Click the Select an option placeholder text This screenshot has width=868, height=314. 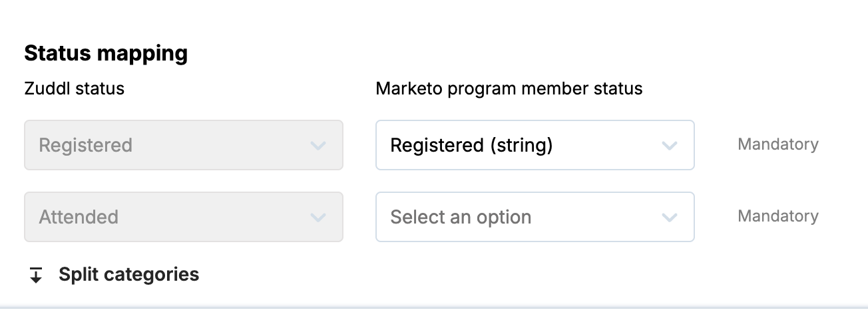[461, 217]
